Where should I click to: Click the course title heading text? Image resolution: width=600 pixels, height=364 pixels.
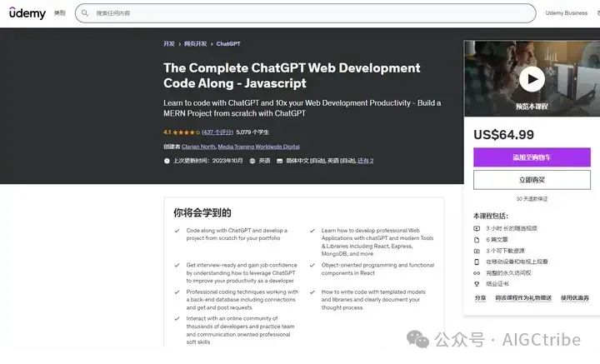coord(292,75)
